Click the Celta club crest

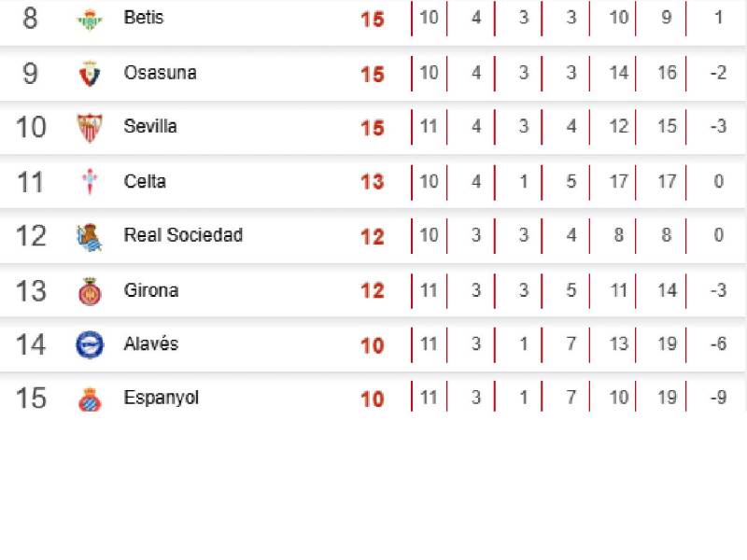click(90, 182)
